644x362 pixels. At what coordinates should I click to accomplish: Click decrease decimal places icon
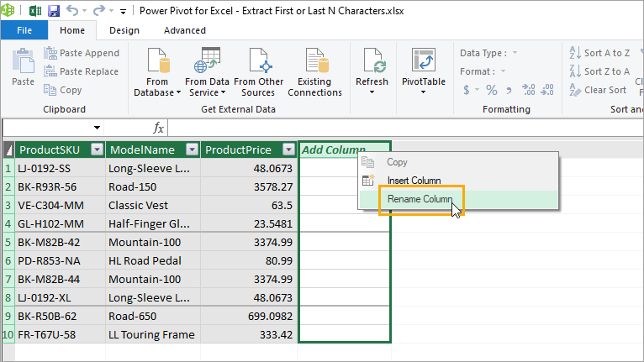[x=547, y=90]
